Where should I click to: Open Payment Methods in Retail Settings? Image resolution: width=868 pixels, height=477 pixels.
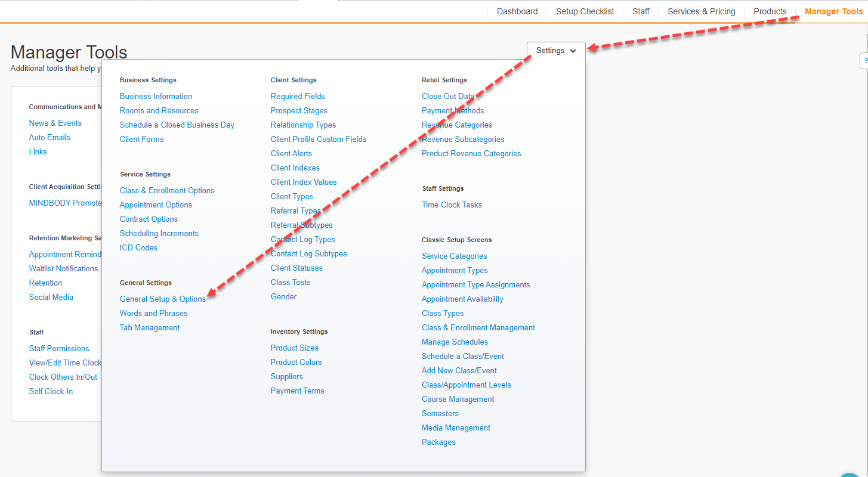[453, 110]
